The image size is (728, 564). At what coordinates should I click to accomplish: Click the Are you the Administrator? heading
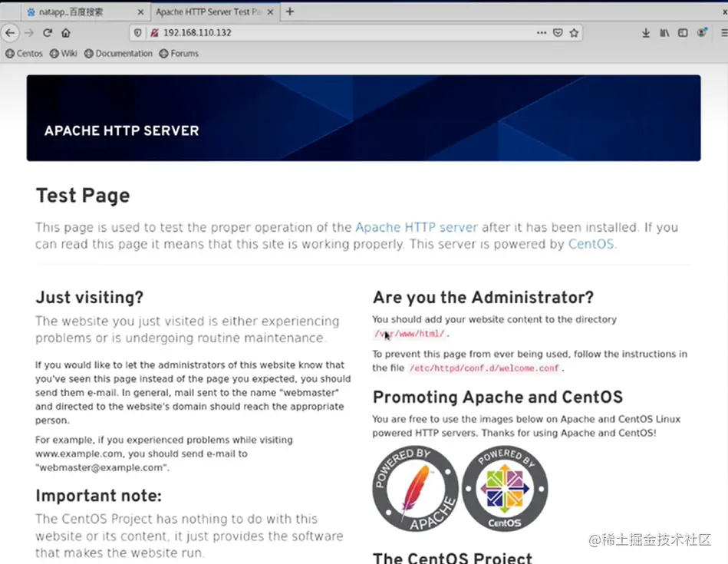(x=483, y=297)
